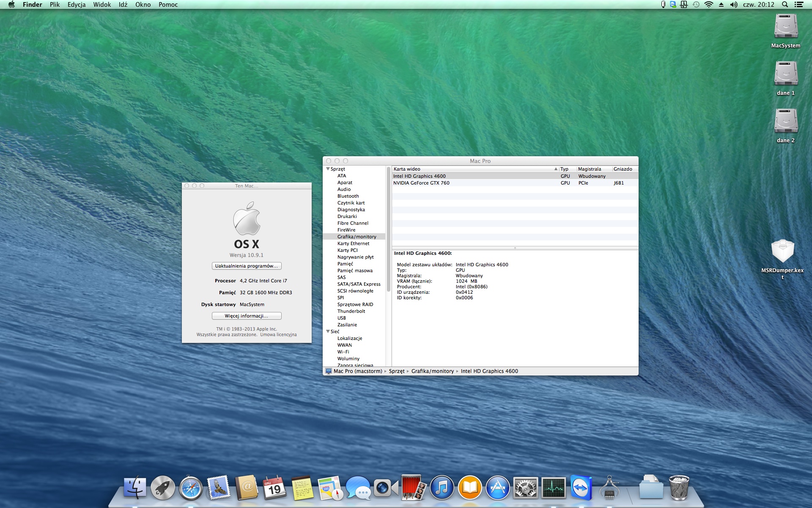The width and height of the screenshot is (812, 508).
Task: Open the Okno menu
Action: pos(143,5)
